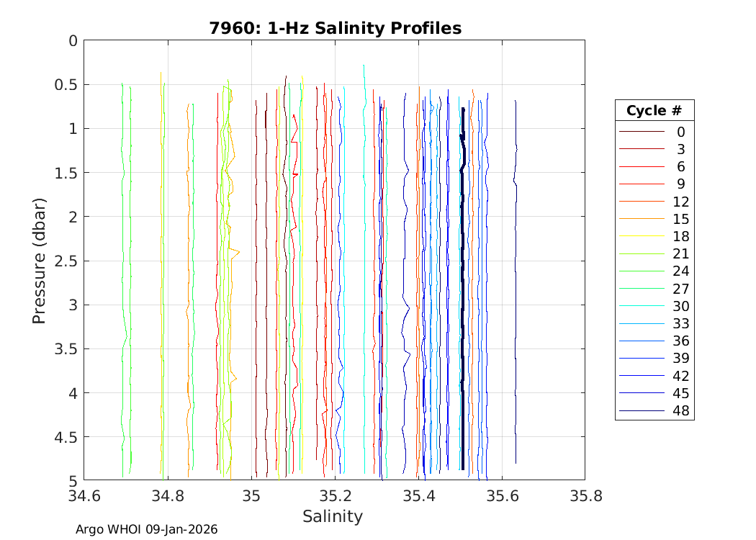Click the 'Cycle #' legend header

pos(654,111)
